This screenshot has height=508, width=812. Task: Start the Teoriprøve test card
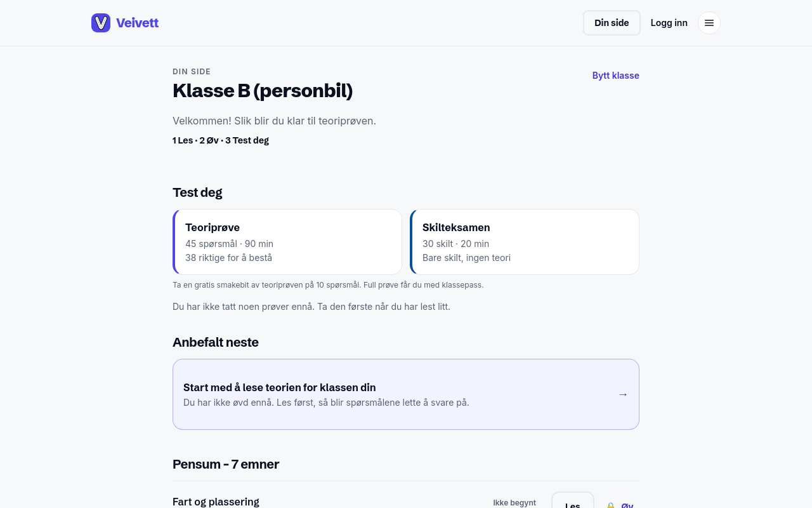click(x=287, y=242)
